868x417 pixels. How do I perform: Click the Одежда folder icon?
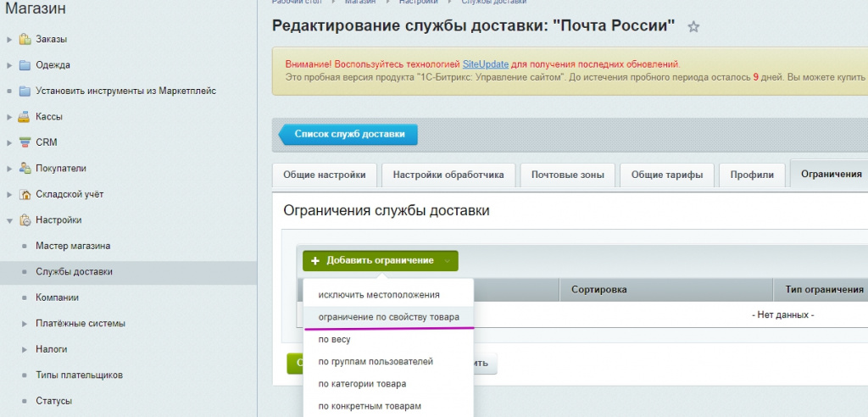tap(25, 65)
